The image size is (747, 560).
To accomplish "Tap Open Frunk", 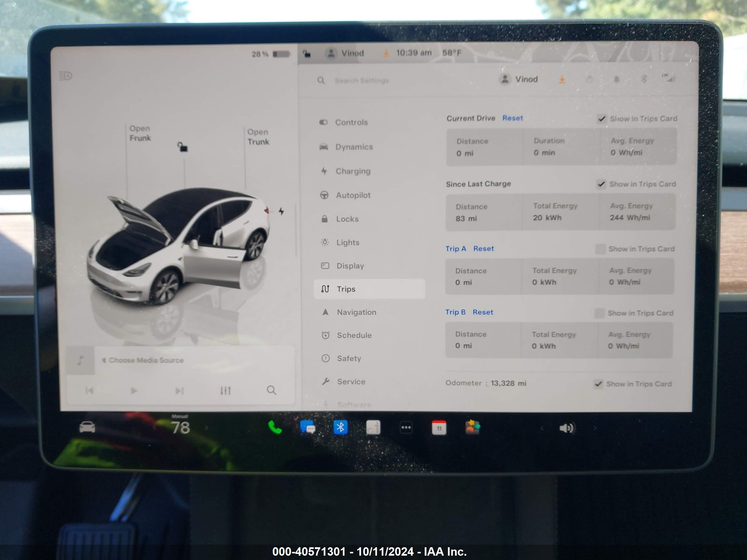I will pyautogui.click(x=140, y=133).
